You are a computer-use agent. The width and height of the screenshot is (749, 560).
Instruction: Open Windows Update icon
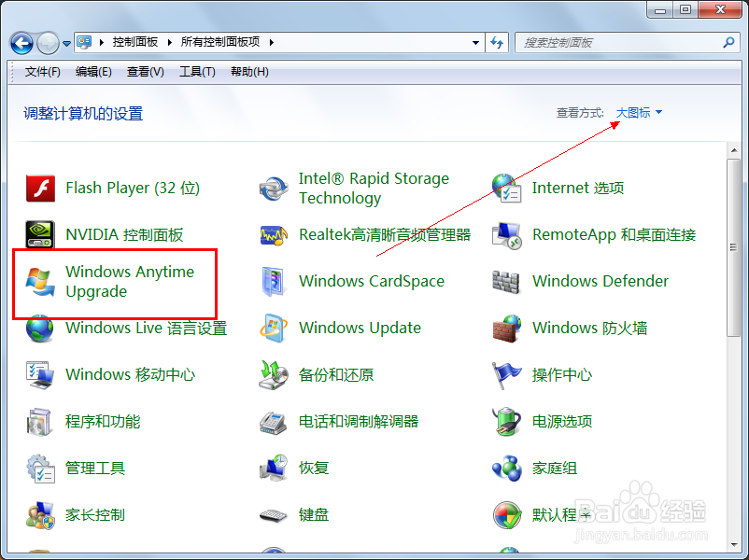coord(274,328)
